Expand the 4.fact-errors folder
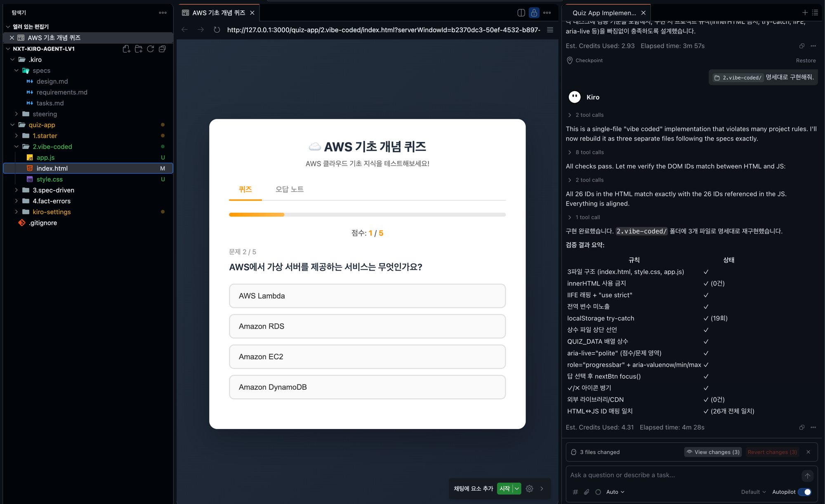 52,201
